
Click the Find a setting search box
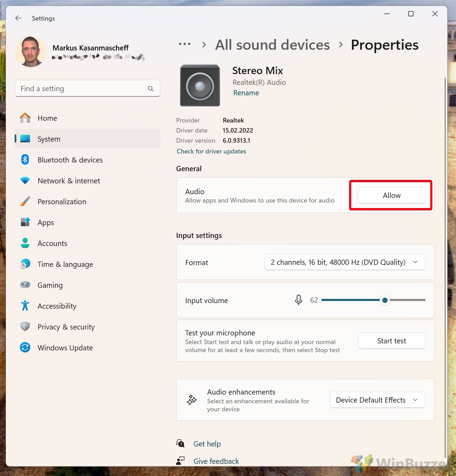[87, 89]
